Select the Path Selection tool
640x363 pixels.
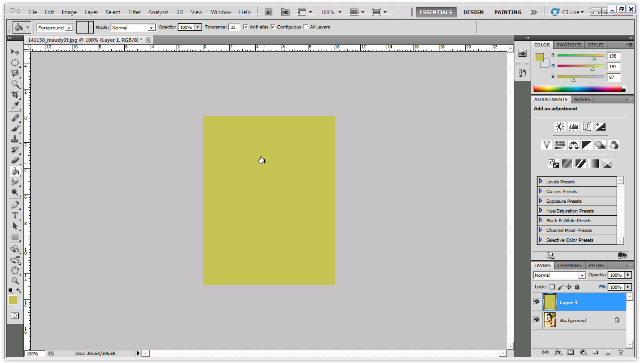(x=15, y=226)
